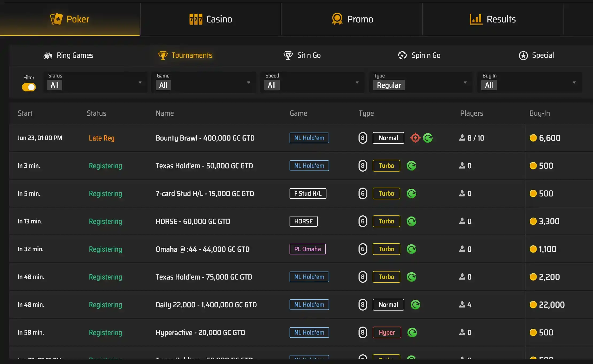The width and height of the screenshot is (593, 364).
Task: Click the red bounty target icon
Action: pyautogui.click(x=415, y=138)
